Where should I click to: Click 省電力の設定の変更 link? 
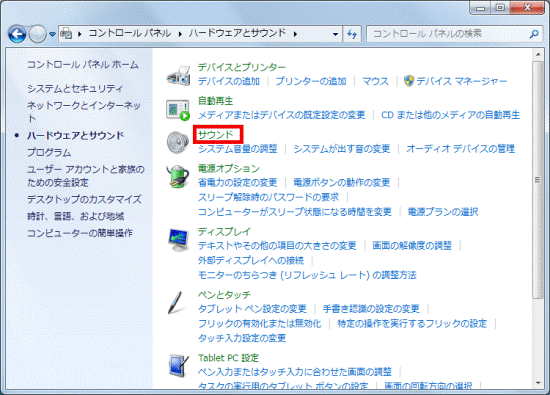[237, 182]
